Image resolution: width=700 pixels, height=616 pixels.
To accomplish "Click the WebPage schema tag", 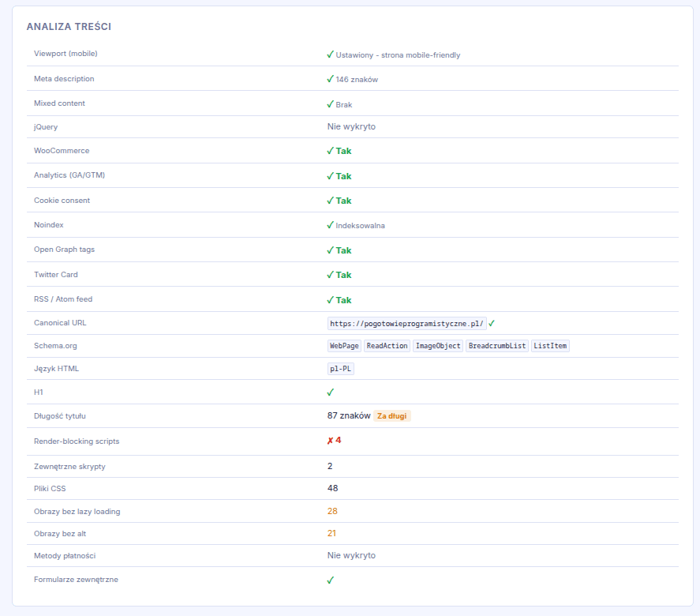I will pos(344,346).
